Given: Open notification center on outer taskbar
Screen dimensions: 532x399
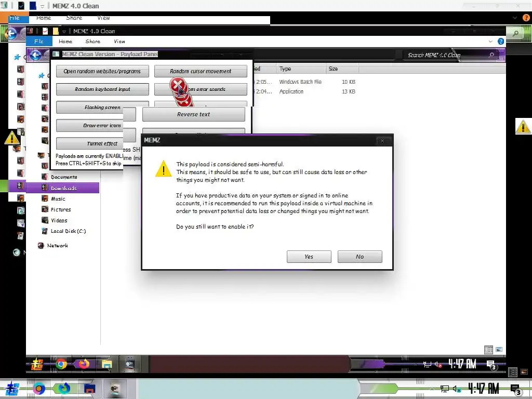Looking at the screenshot, I should coord(516,390).
